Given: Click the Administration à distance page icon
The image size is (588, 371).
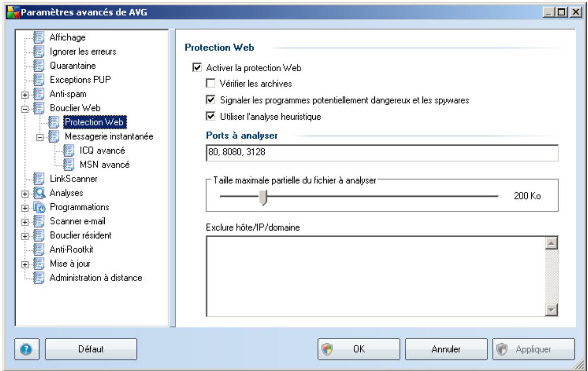Looking at the screenshot, I should click(x=38, y=277).
